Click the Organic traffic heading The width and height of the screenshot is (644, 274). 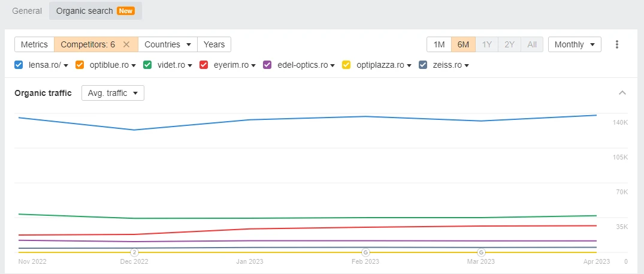(43, 93)
